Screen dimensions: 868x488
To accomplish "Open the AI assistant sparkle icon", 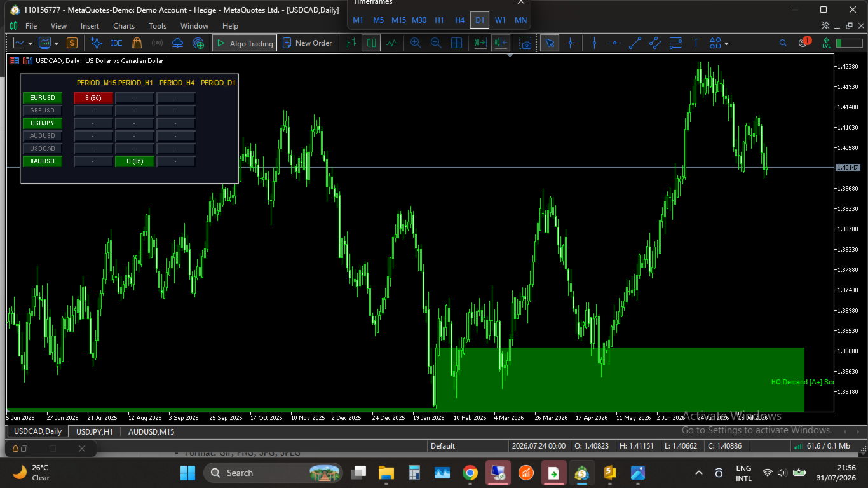I will tap(96, 43).
